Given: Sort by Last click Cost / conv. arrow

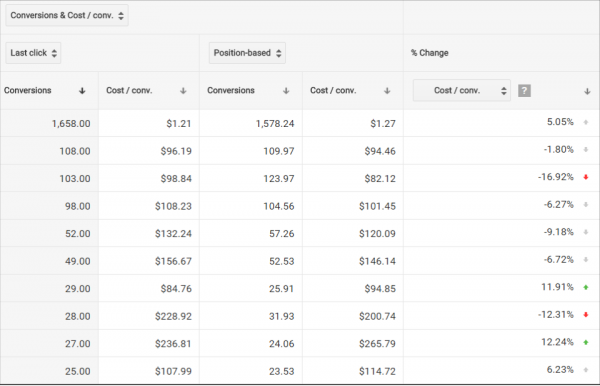Looking at the screenshot, I should [x=183, y=91].
